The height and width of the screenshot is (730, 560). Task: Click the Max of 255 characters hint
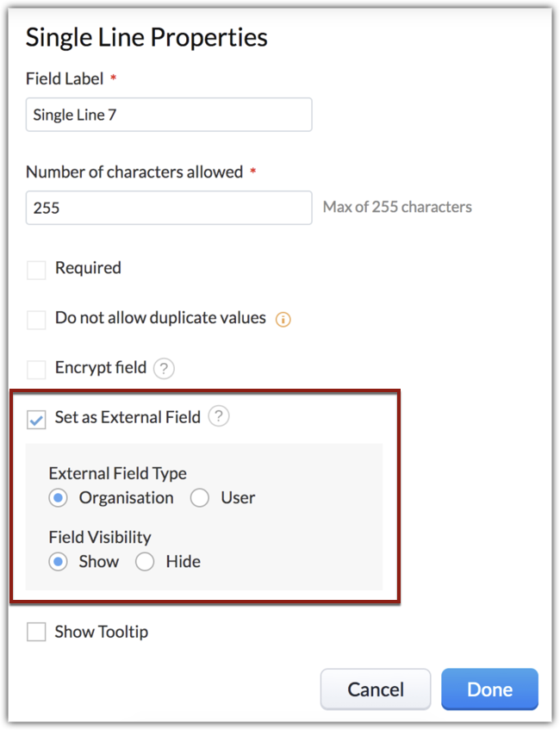[x=397, y=207]
